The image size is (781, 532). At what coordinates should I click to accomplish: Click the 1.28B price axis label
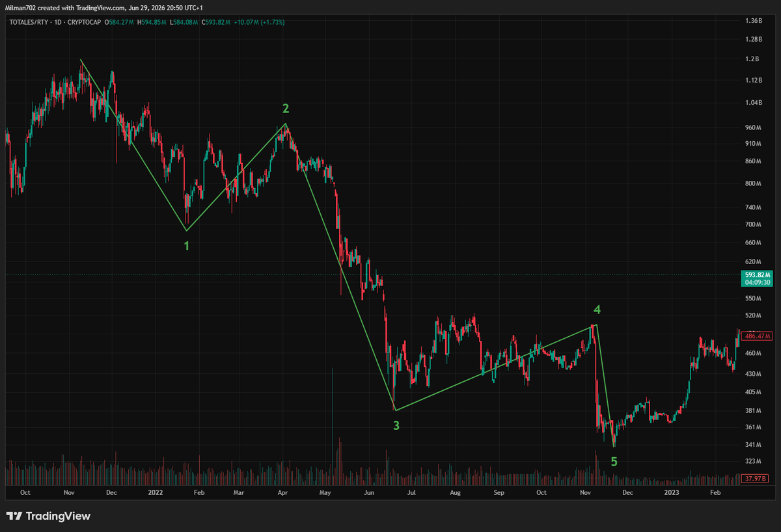[x=754, y=39]
